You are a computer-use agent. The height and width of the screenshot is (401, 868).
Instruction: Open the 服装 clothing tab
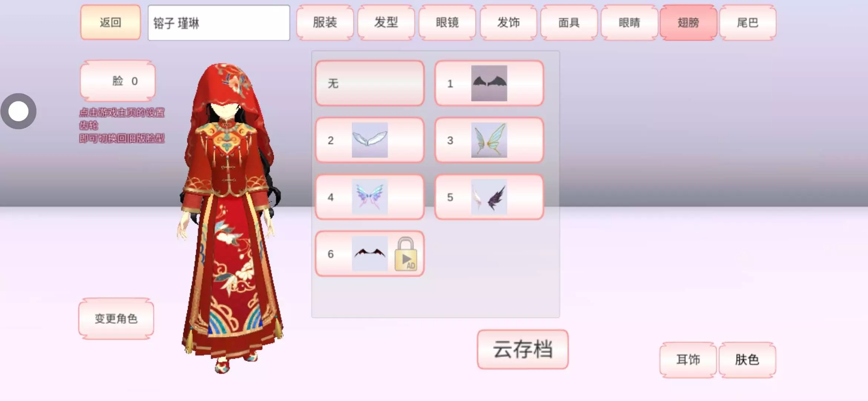pos(325,22)
